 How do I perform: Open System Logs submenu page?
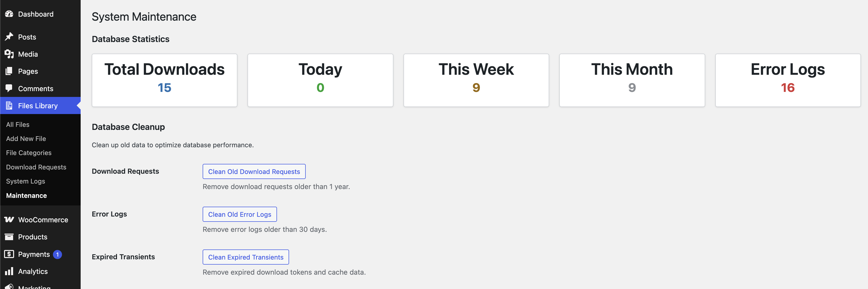26,181
